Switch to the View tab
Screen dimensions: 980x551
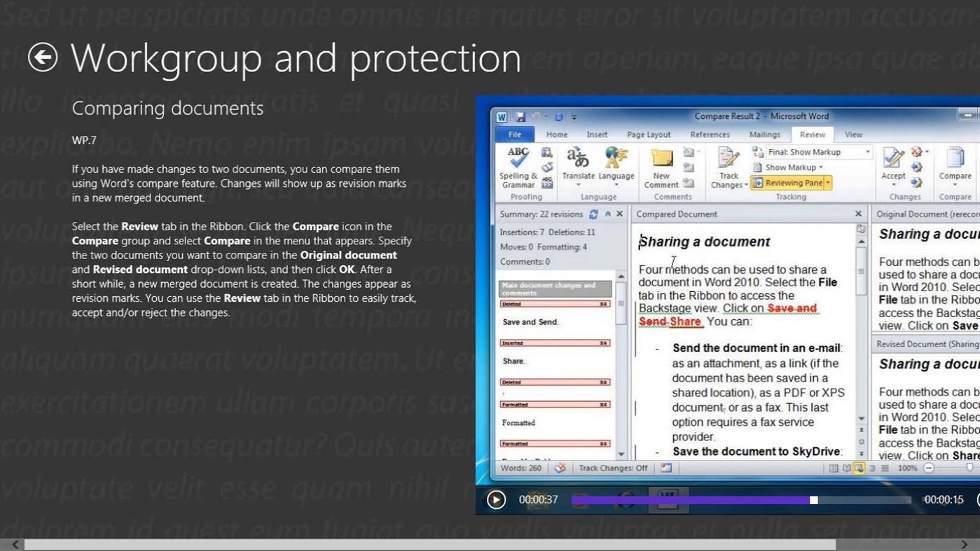[x=853, y=134]
